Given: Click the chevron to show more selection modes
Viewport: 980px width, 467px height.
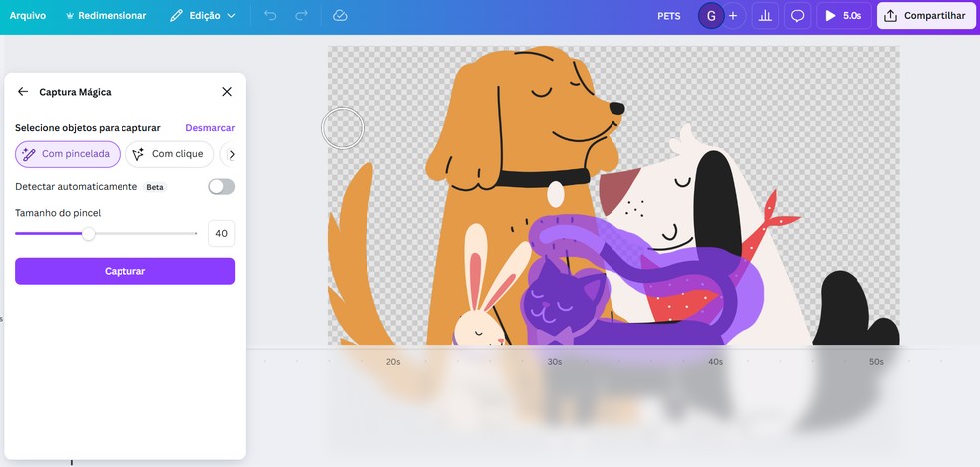Looking at the screenshot, I should pos(231,154).
